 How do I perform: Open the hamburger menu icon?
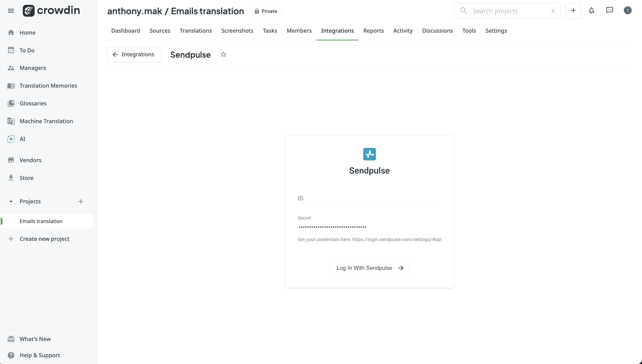pos(11,11)
